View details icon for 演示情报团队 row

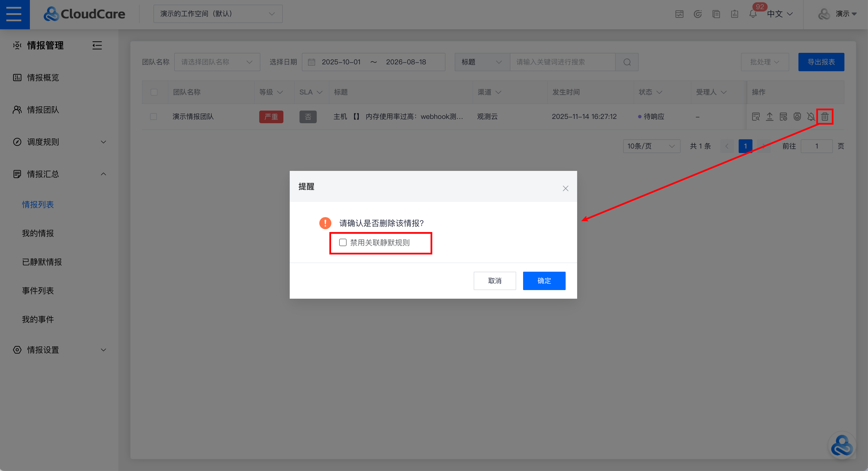coord(756,117)
